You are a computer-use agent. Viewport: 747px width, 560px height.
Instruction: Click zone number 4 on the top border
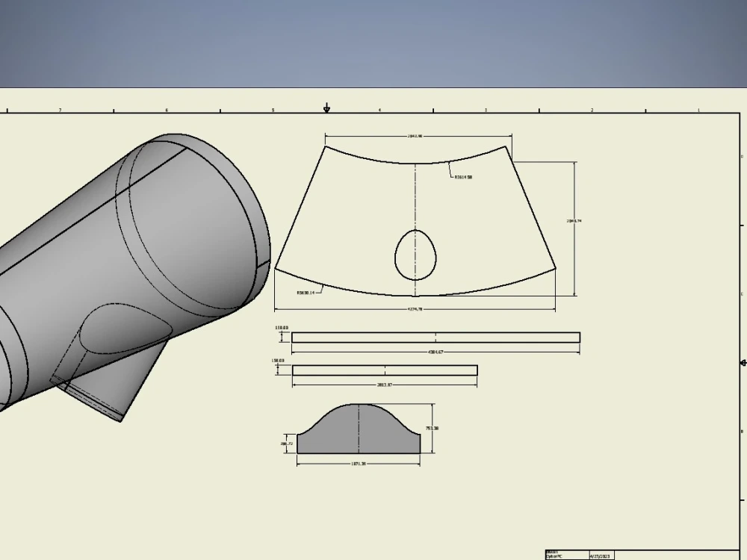381,108
